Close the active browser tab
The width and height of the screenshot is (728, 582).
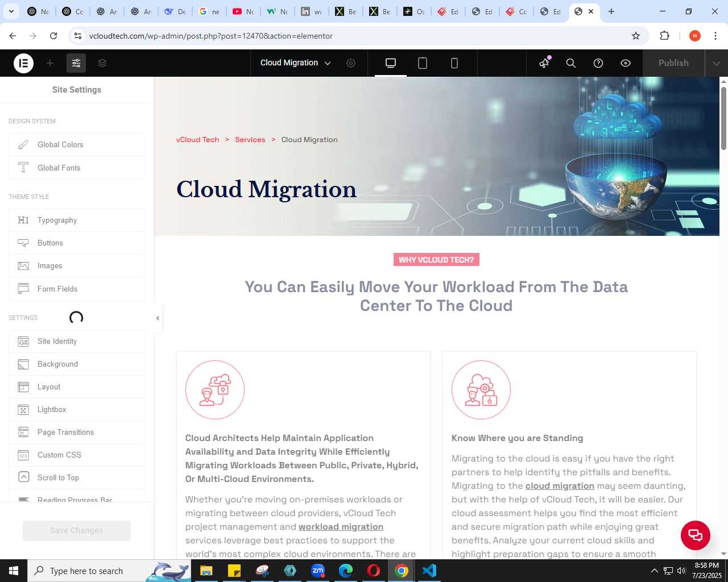coord(591,11)
